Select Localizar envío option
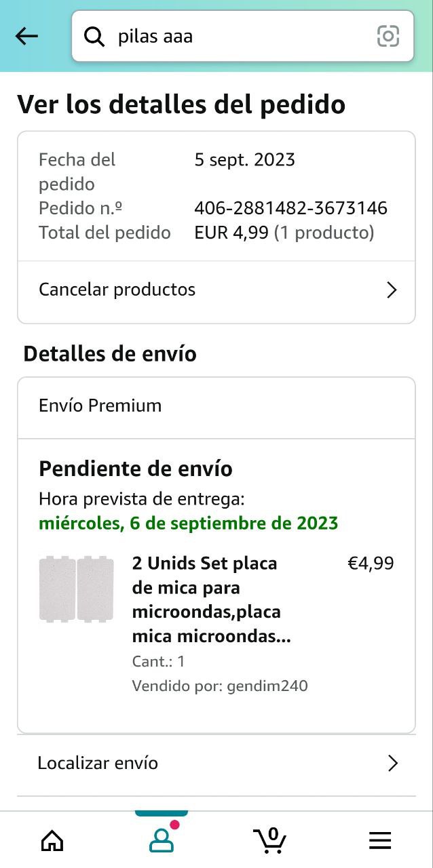Viewport: 433px width, 868px height. [98, 763]
